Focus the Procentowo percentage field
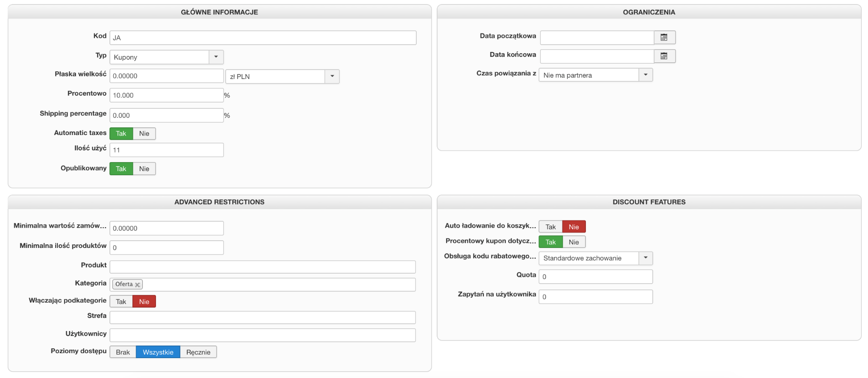 166,95
